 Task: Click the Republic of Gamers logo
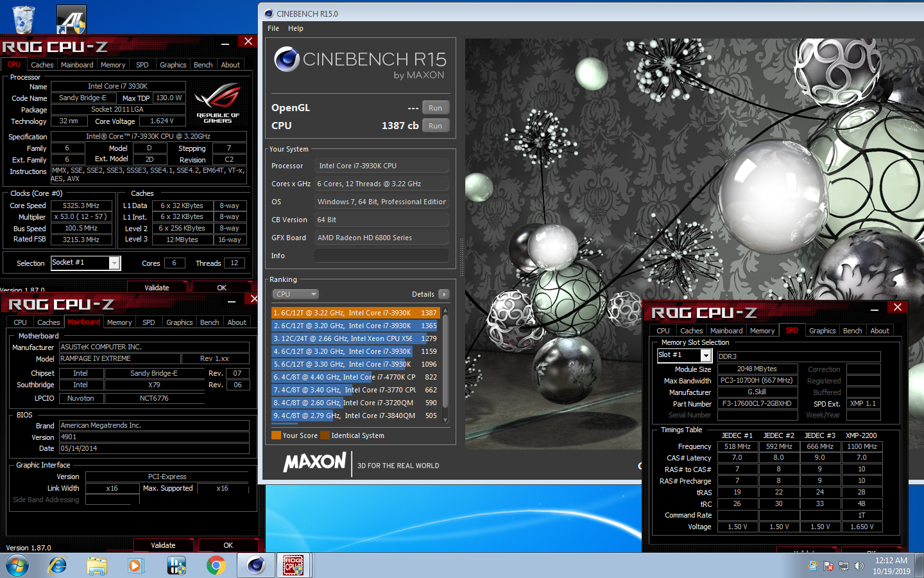(218, 103)
